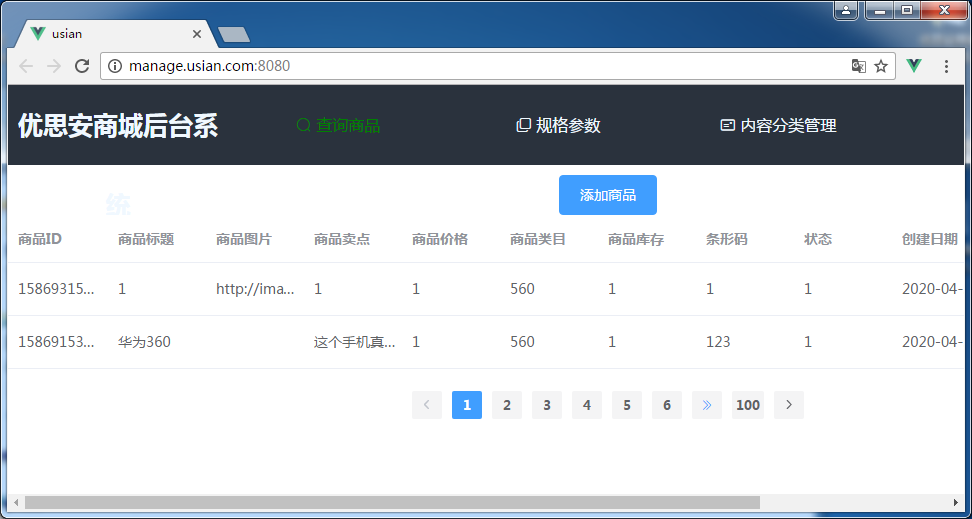Click the 添加商品 button

click(x=608, y=195)
